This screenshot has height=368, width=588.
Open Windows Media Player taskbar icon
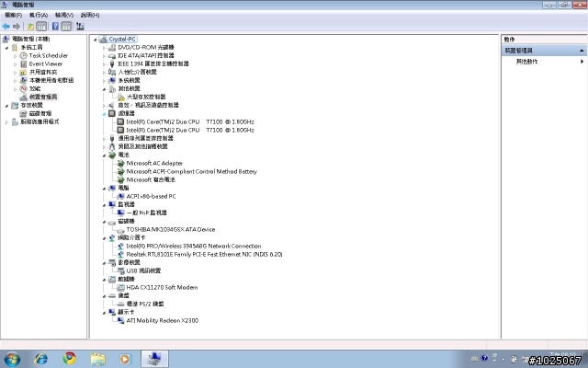pyautogui.click(x=125, y=359)
